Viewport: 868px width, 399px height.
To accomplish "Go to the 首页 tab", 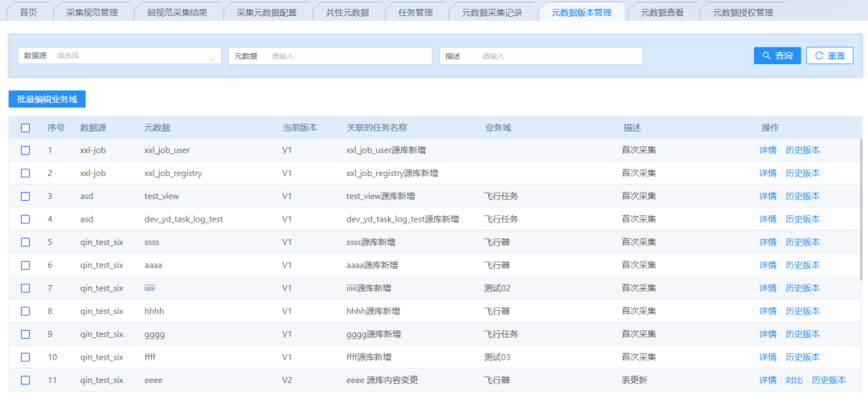I will click(28, 13).
